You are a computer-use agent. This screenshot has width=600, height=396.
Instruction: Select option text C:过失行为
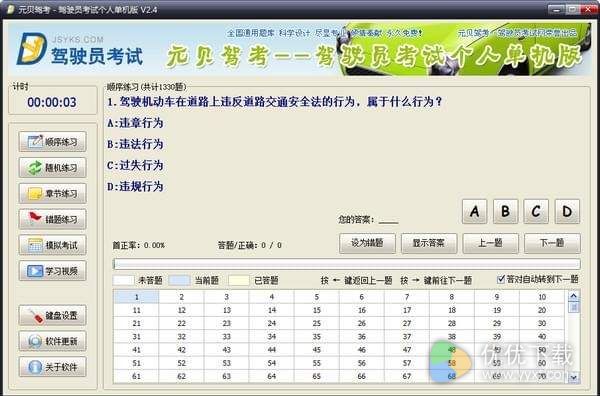[x=135, y=165]
